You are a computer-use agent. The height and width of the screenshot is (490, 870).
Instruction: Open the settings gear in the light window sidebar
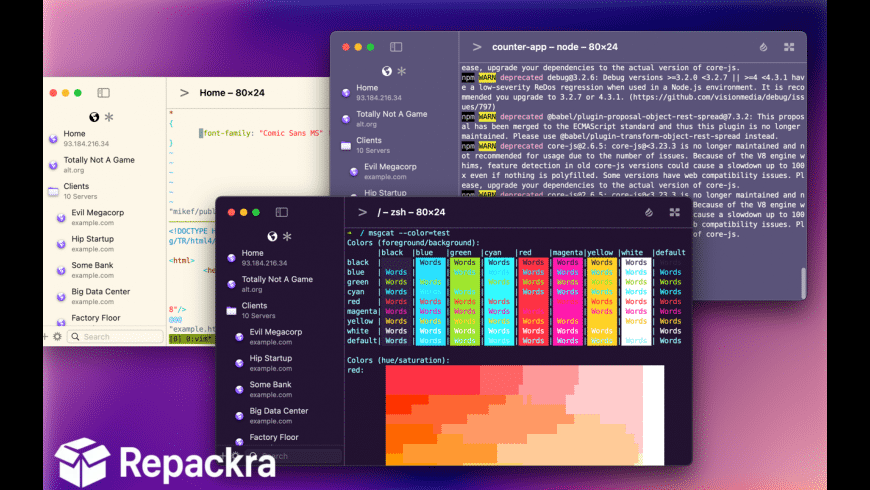click(x=57, y=336)
